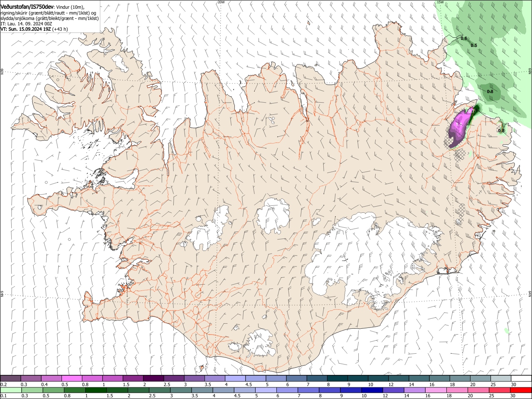Screen dimensions: 532x399
Task: Click the dark green 0.8 rain cell offshore
Action: point(490,92)
